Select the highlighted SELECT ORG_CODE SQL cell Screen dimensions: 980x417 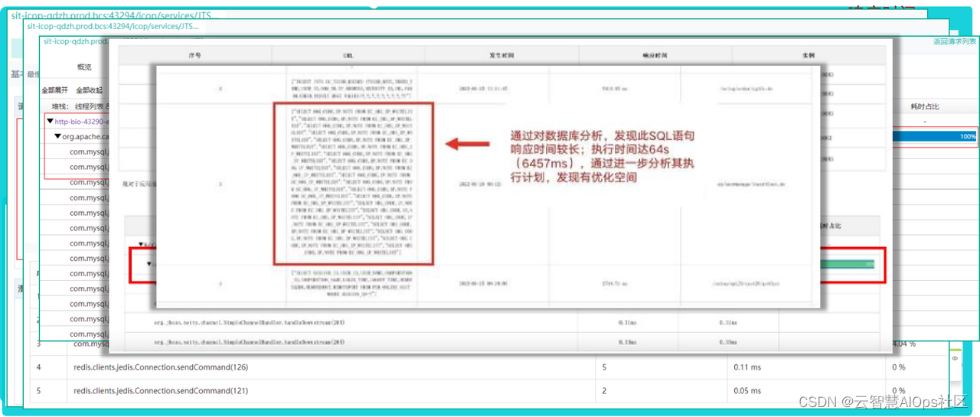click(x=354, y=184)
